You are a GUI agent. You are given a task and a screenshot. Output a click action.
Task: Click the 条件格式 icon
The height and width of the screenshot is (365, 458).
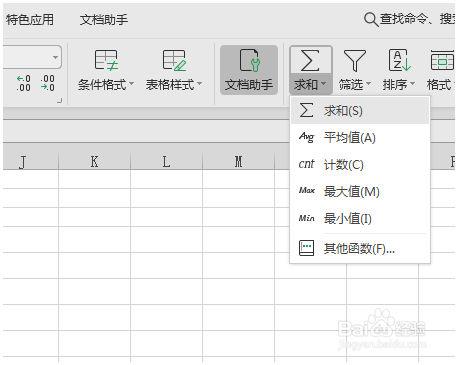106,60
